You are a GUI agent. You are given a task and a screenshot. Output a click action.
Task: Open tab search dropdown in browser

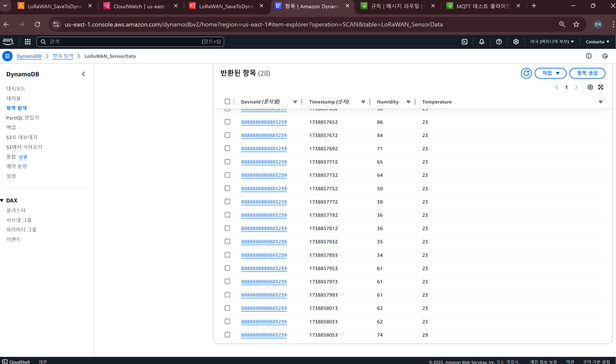[x=5, y=6]
